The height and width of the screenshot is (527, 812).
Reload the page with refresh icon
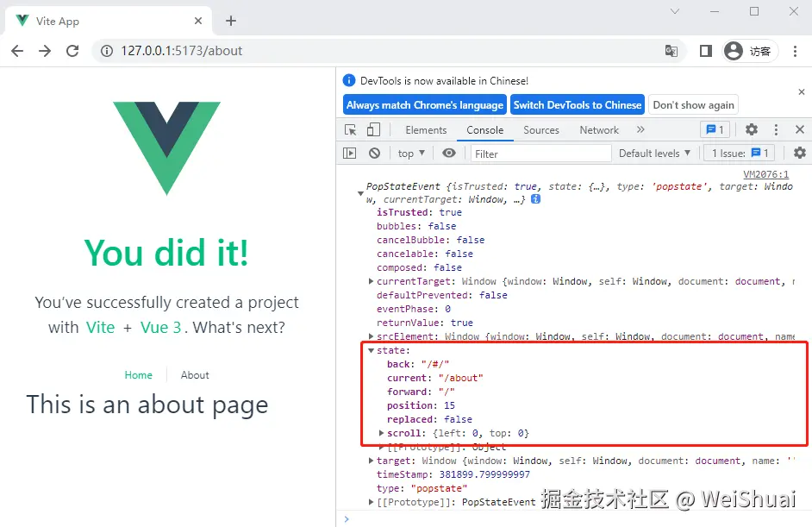pos(72,51)
